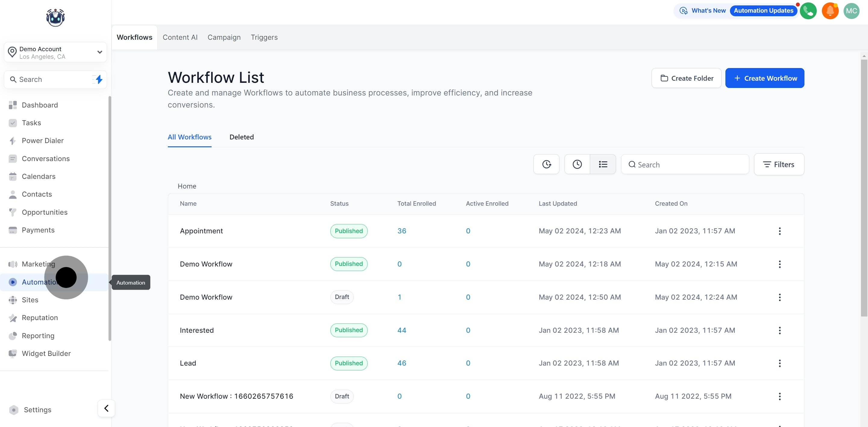Viewport: 868px width, 427px height.
Task: Click the Create Workflow button
Action: coord(764,78)
